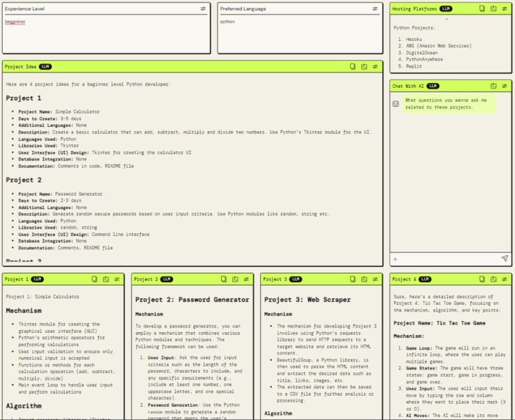Screen dimensions: 515x420
Task: Click 'Project 1' heading in Project Idea card
Action: pos(23,98)
